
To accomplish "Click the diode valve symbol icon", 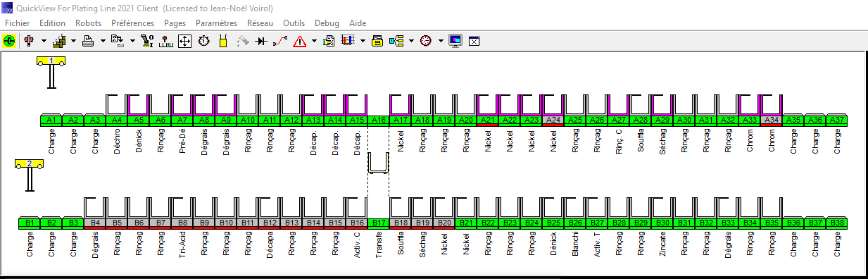I will [x=261, y=41].
